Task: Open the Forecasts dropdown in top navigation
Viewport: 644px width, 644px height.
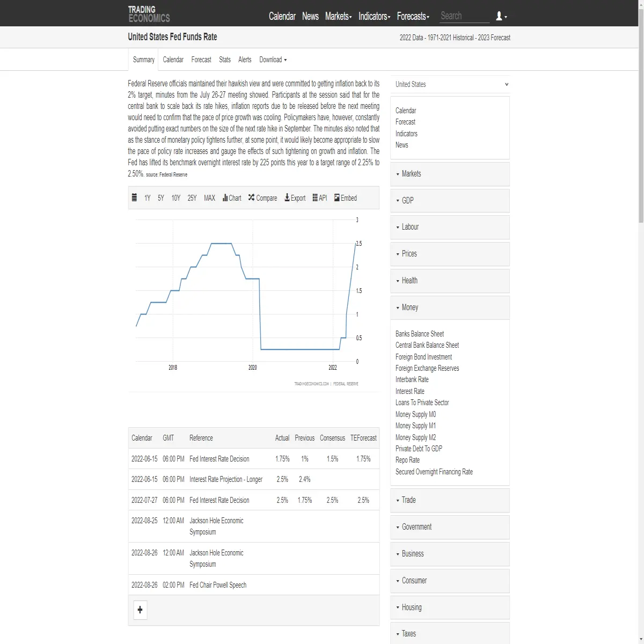Action: [413, 16]
